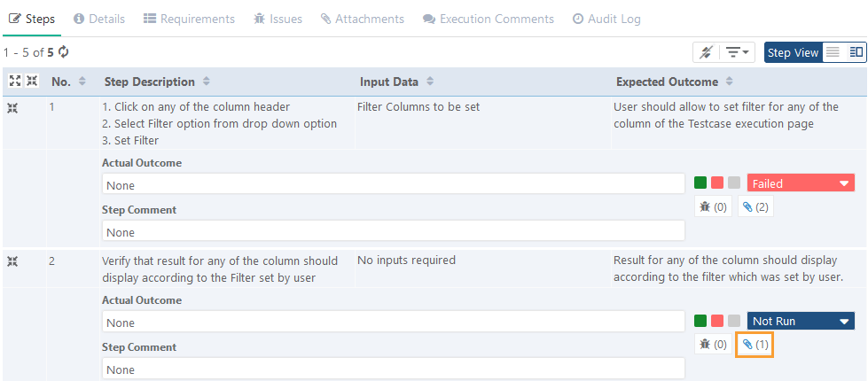Switch to list step view

[833, 52]
